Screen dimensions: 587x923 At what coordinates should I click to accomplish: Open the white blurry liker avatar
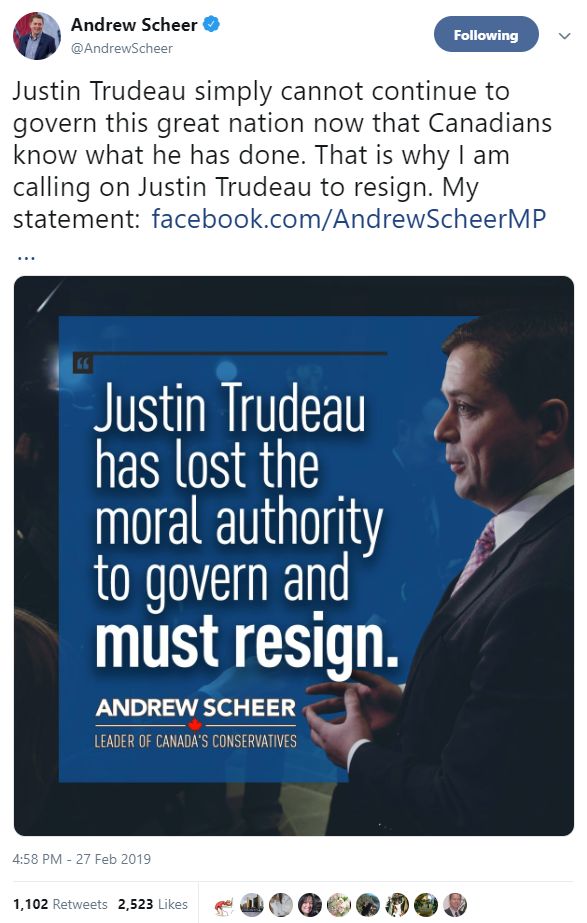click(281, 905)
